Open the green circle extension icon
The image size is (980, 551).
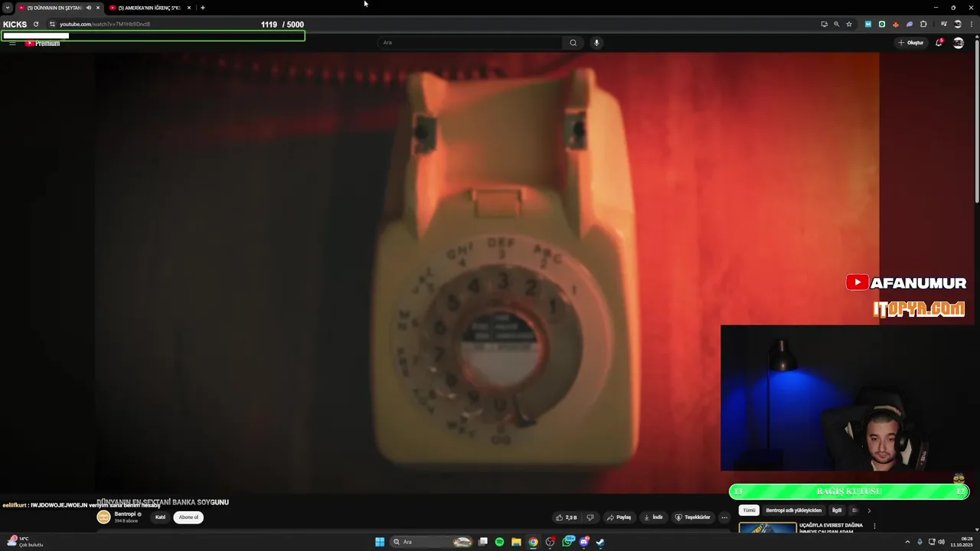(x=882, y=24)
